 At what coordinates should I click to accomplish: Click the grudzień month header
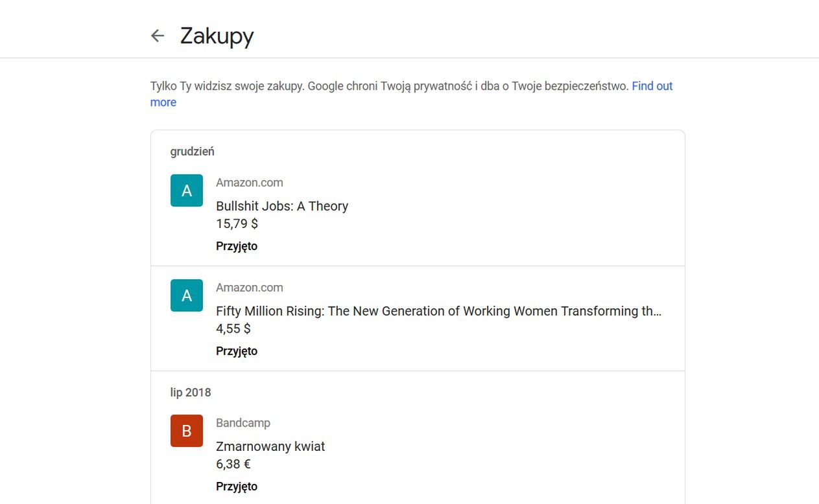tap(192, 152)
